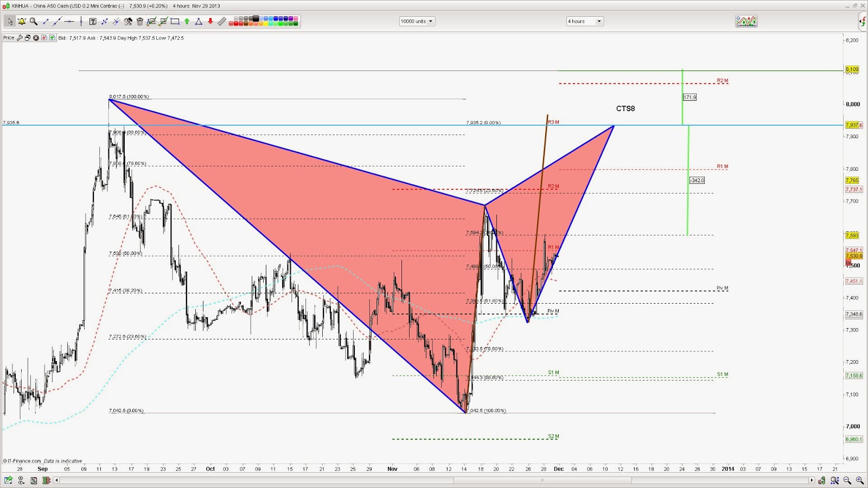The image size is (868, 488).
Task: Click the horizontal scrollbar right arrow
Action: [x=812, y=480]
